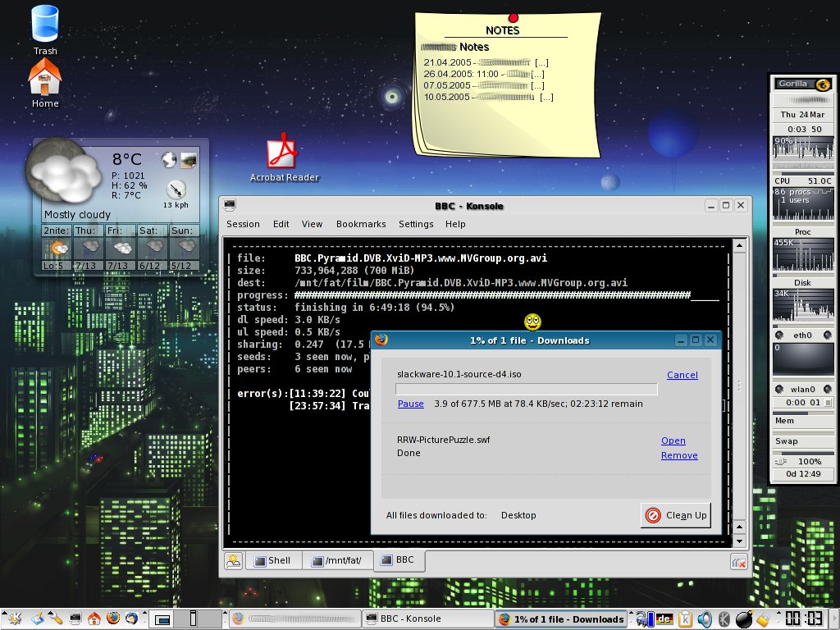This screenshot has width=840, height=630.
Task: Select the Thu forecast in weather widget
Action: 89,247
